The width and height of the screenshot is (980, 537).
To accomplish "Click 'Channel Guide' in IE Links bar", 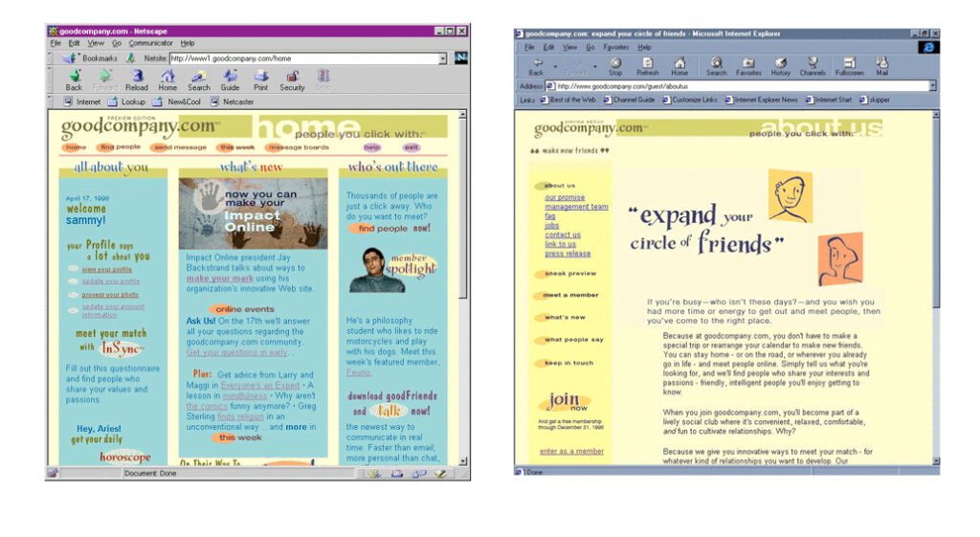I will click(x=629, y=100).
